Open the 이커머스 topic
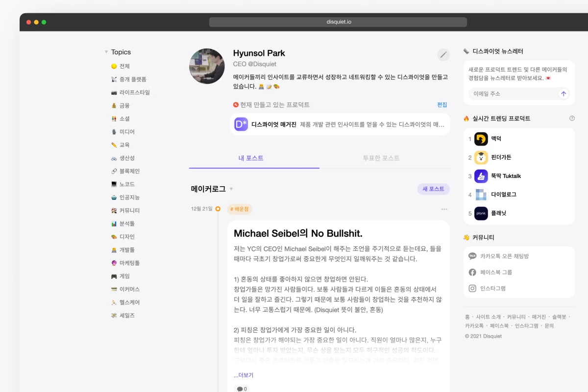Screen dimensions: 588x392 point(125,289)
